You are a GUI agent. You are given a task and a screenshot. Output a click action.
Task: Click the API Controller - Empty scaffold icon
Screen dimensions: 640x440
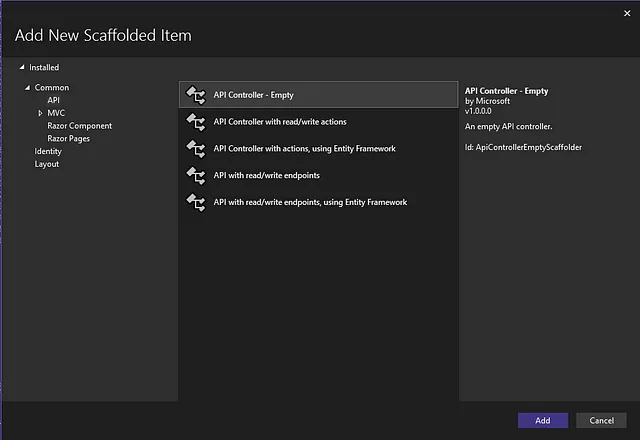(x=196, y=95)
